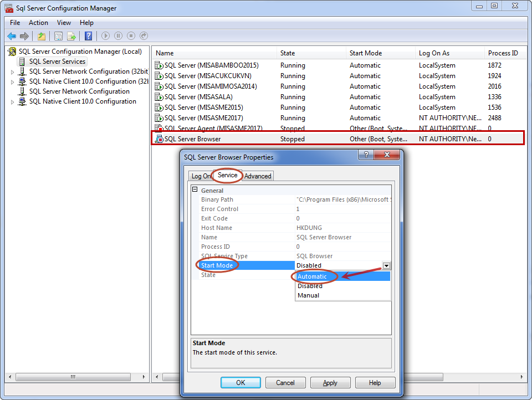Click the Start service toolbar icon

click(105, 36)
